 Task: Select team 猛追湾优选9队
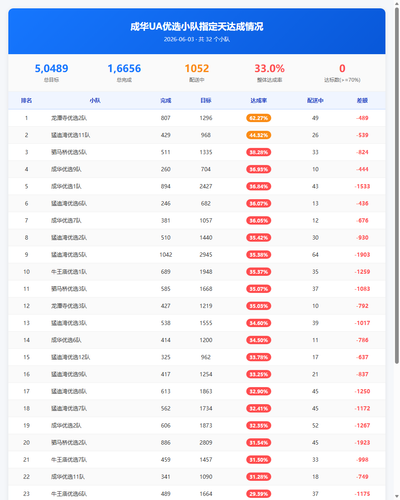pos(69,374)
